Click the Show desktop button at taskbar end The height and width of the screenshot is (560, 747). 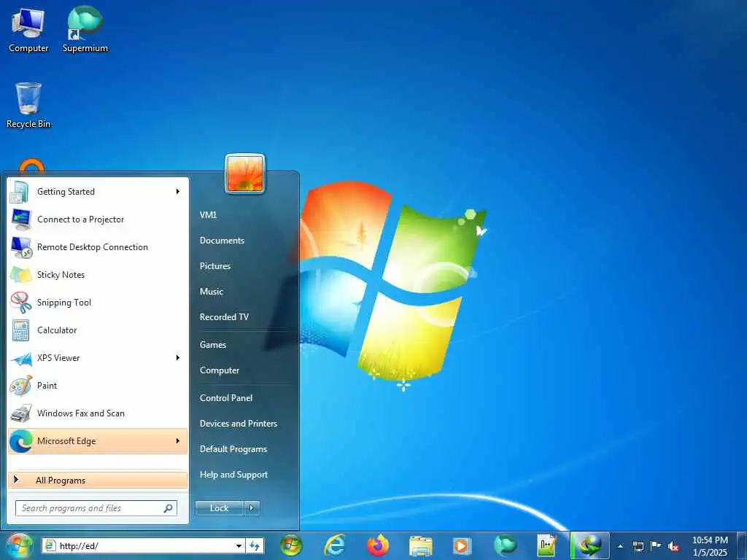741,545
